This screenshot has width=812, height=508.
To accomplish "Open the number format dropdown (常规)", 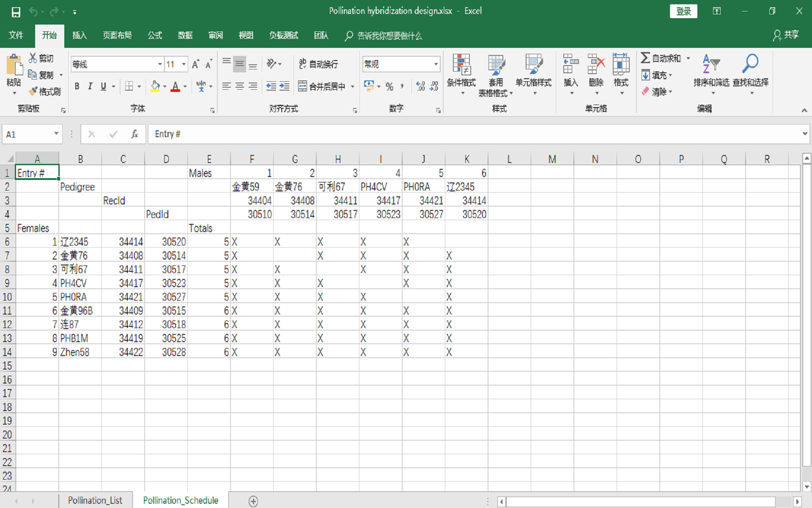I will tap(436, 64).
